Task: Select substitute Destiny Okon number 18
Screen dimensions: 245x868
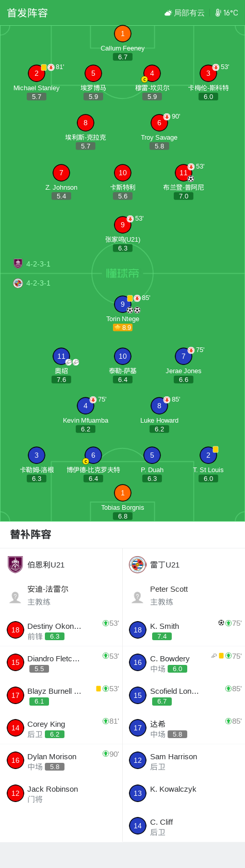Action: click(x=15, y=630)
